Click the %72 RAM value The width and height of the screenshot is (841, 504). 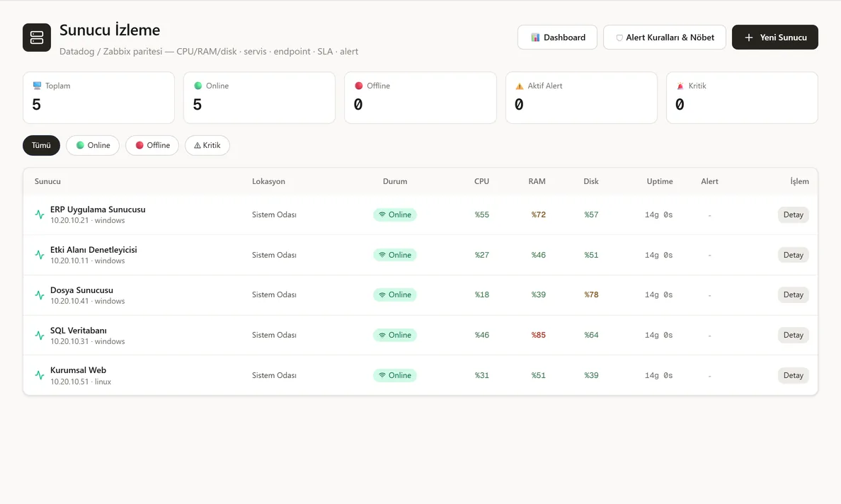(x=539, y=214)
